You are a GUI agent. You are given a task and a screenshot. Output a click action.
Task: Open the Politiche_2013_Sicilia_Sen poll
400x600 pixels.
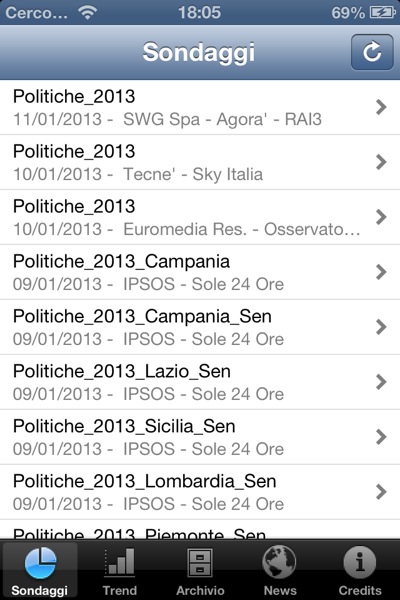[x=200, y=437]
